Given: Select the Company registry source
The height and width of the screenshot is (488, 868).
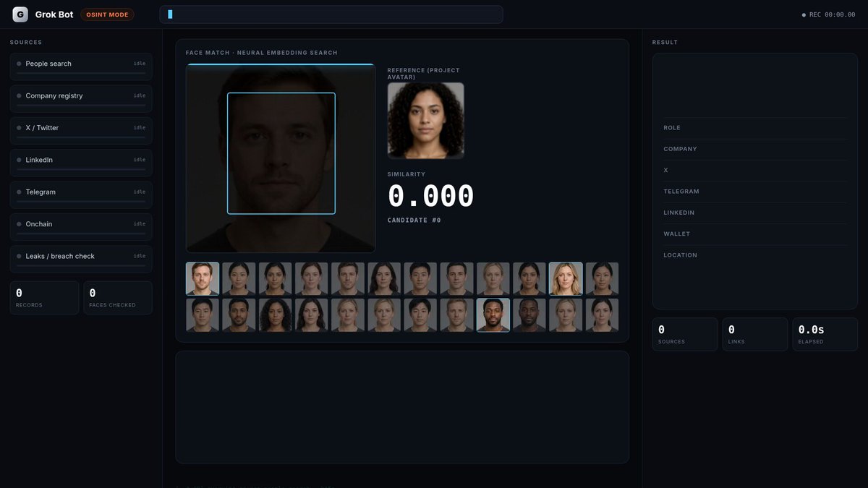Looking at the screenshot, I should click(81, 98).
